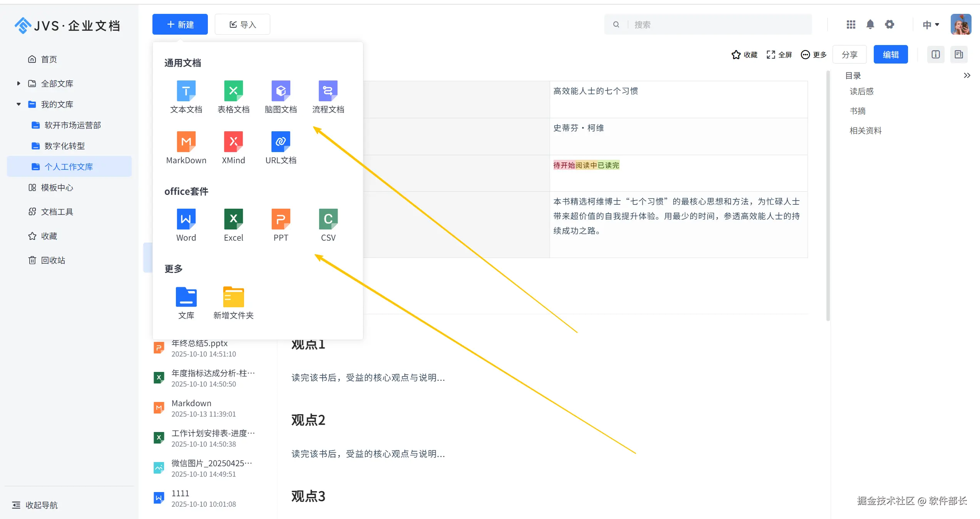Select the XMind document icon
980x519 pixels.
pyautogui.click(x=233, y=142)
